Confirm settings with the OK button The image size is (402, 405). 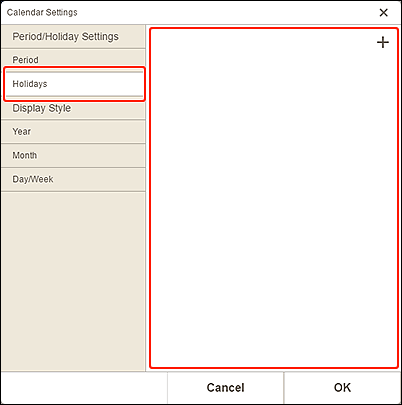[342, 388]
